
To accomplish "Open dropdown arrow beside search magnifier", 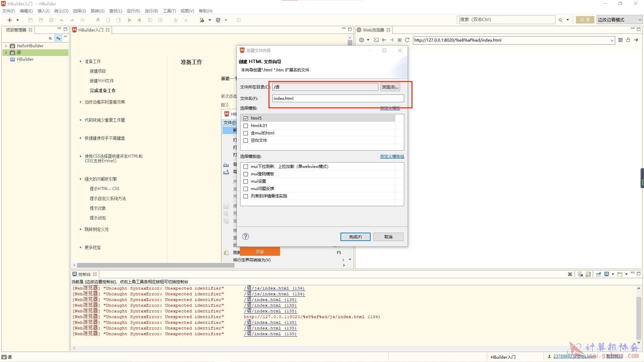I will [568, 20].
